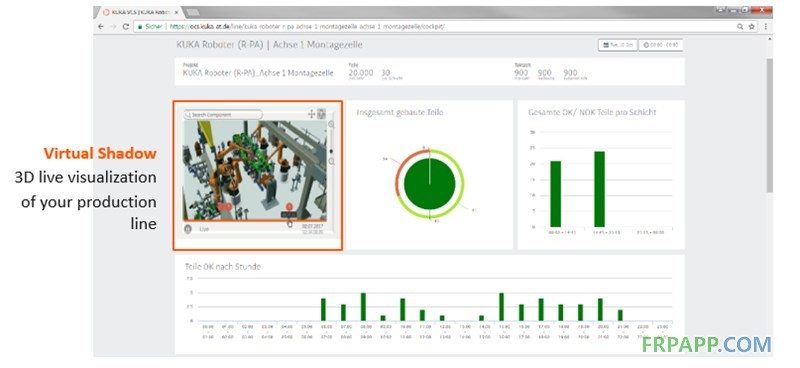Click the browser reload button
This screenshot has height=368, width=800.
point(126,27)
